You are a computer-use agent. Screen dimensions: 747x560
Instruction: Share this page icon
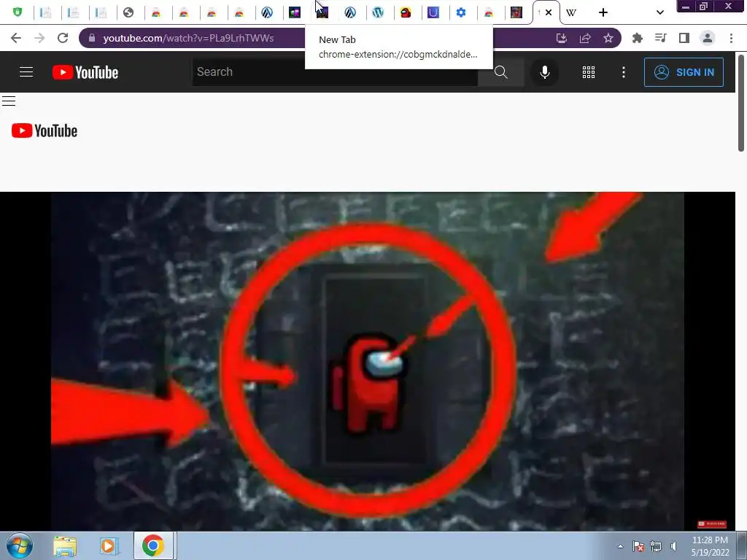point(585,38)
